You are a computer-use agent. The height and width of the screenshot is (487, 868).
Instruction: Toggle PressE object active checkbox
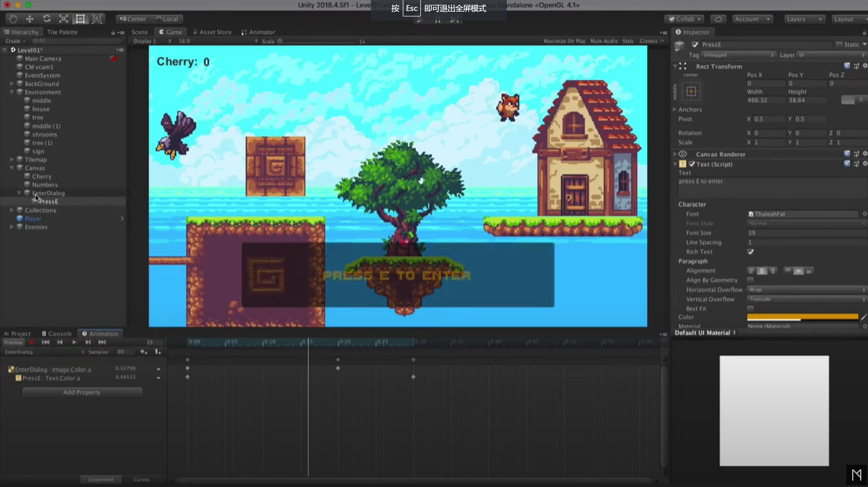[695, 45]
